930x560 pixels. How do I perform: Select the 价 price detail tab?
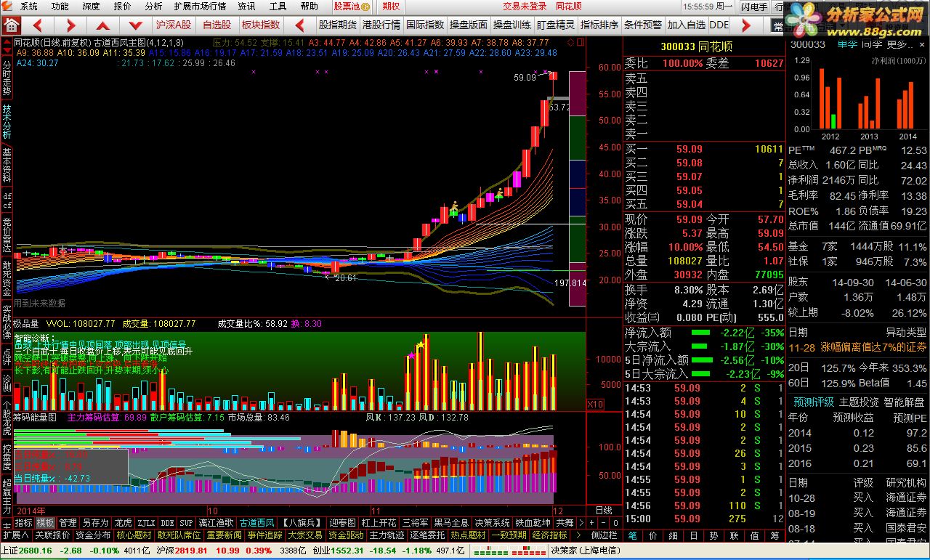652,535
